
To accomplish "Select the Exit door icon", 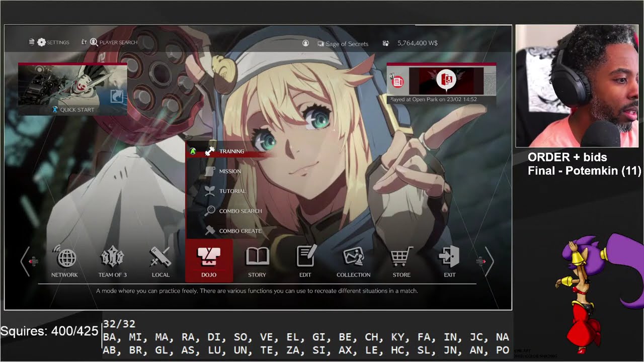I will [x=449, y=256].
